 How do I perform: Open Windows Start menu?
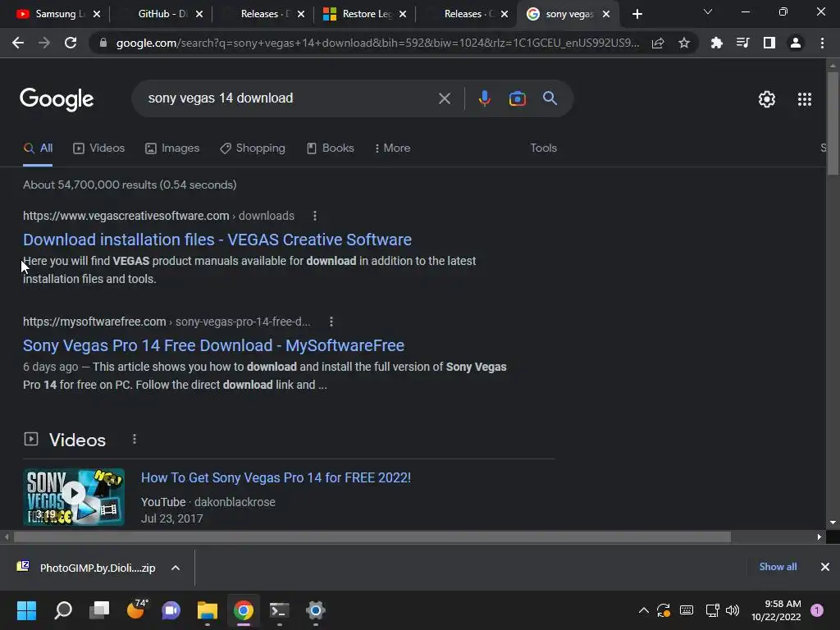click(x=26, y=610)
